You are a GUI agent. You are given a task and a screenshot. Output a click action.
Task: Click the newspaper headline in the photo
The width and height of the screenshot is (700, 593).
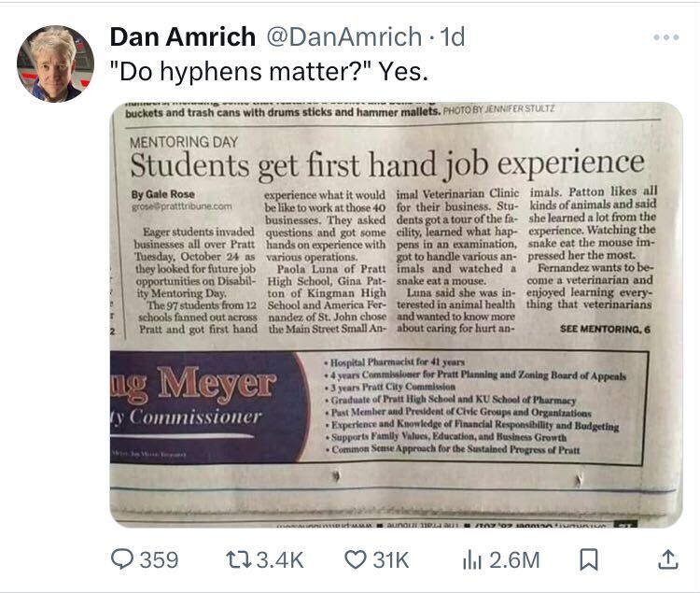point(385,165)
